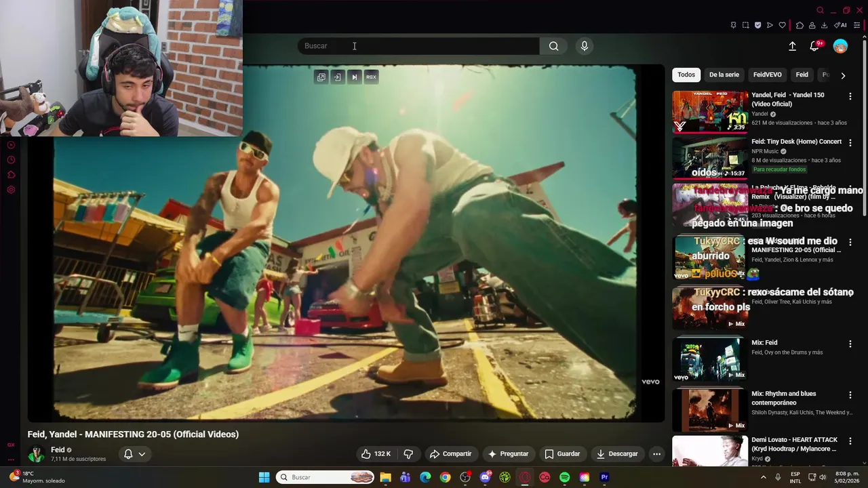Click the search magnifier button beside the Buscar field

(553, 46)
